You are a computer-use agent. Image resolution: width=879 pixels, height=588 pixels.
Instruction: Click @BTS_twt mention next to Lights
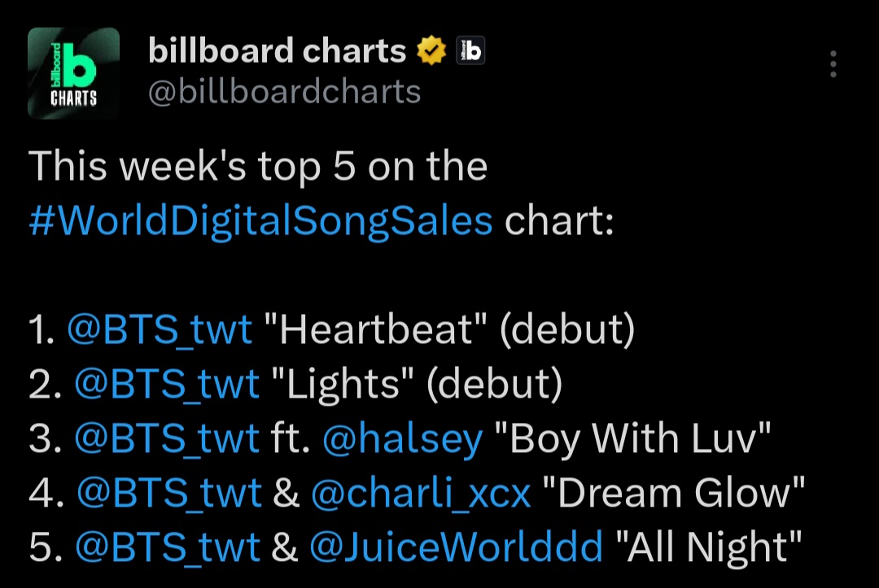point(167,384)
